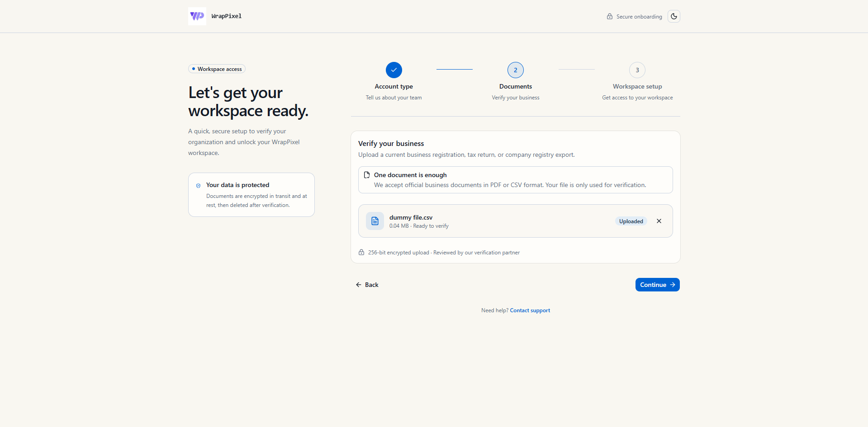
Task: Remove dummy file.csv with X icon
Action: click(x=659, y=221)
